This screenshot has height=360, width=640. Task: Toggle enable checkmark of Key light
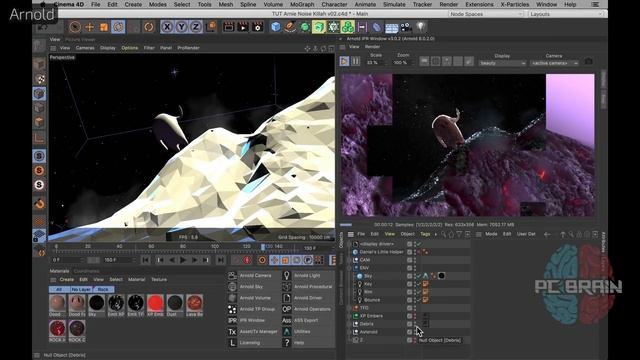click(x=419, y=284)
